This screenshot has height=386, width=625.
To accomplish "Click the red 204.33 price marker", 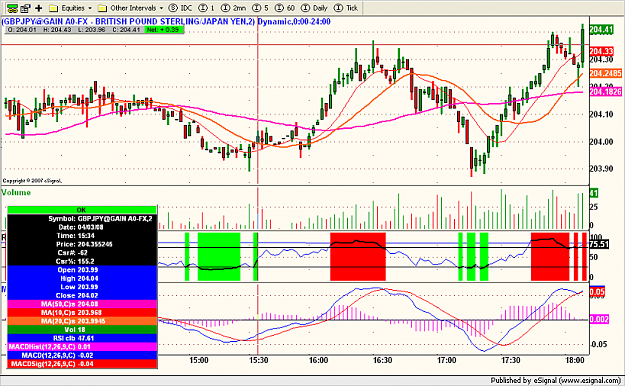I will 601,51.
